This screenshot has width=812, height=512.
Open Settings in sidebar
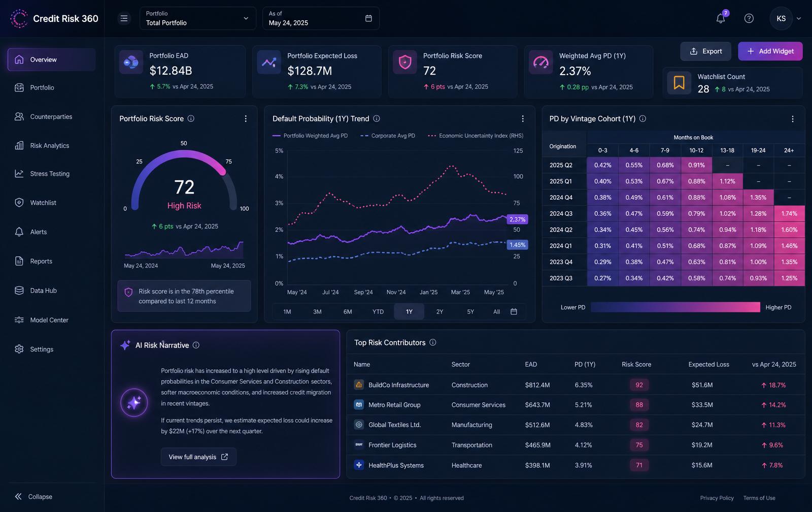tap(52, 349)
